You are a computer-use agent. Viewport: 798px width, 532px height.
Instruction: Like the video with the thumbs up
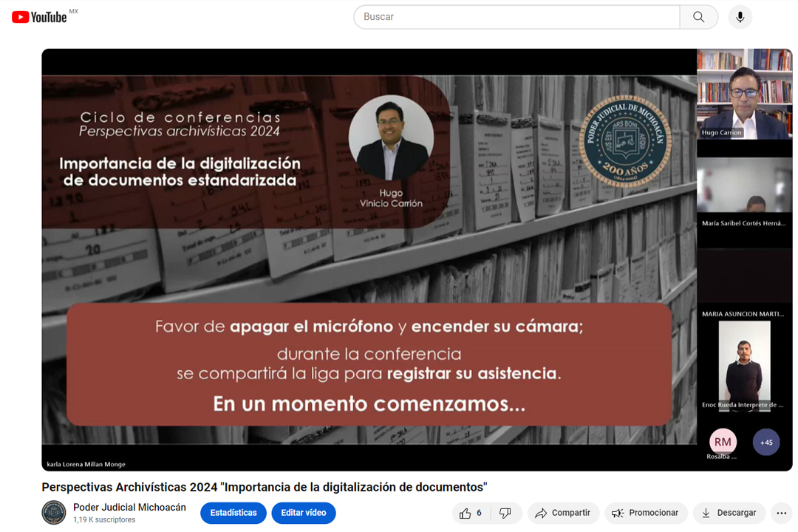coord(465,513)
